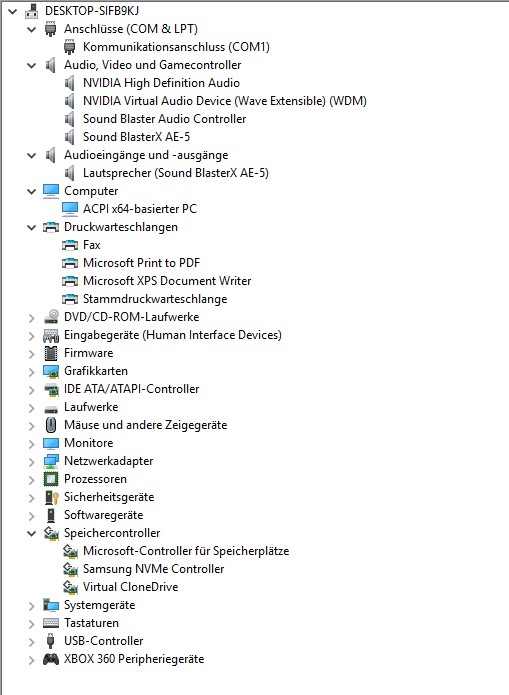Expand the Sicherheitsgeräte category
The image size is (509, 695).
click(x=31, y=498)
